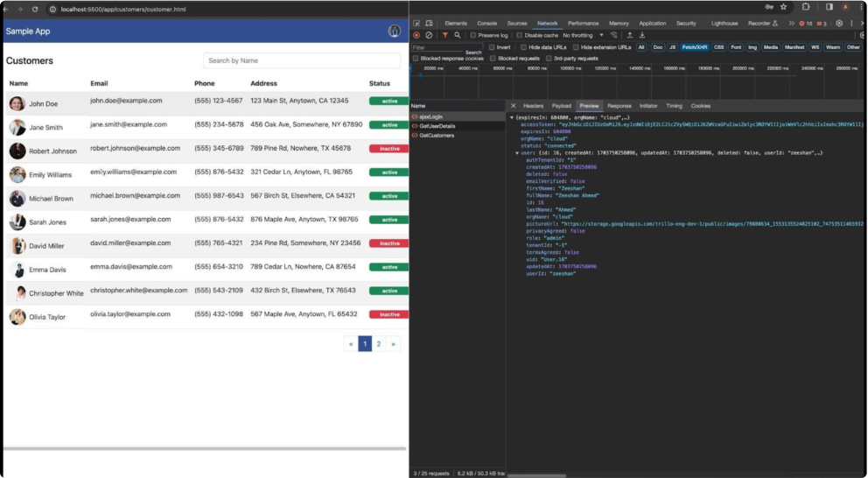The height and width of the screenshot is (478, 868).
Task: Clear the network log
Action: (x=429, y=35)
